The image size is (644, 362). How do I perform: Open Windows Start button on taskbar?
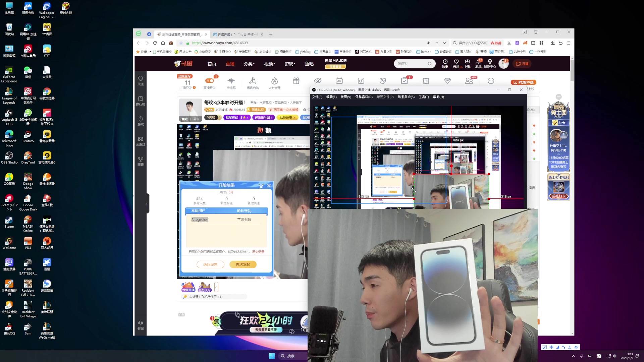coord(272,356)
